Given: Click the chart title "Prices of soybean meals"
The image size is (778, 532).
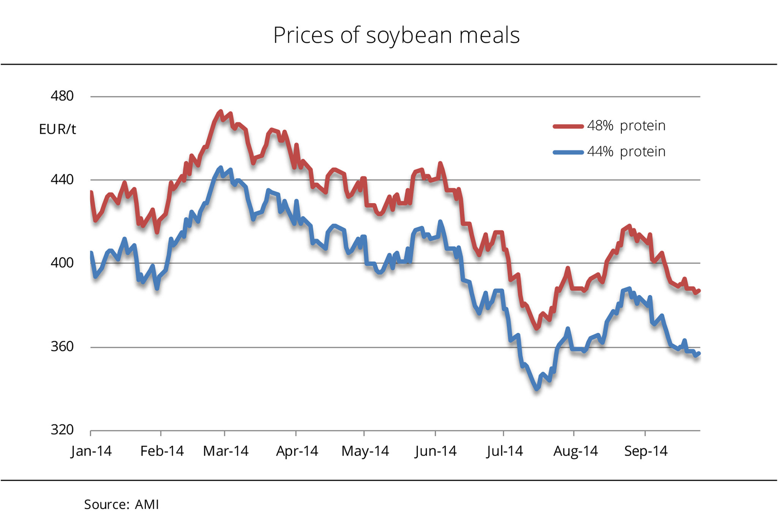Looking at the screenshot, I should [x=396, y=35].
